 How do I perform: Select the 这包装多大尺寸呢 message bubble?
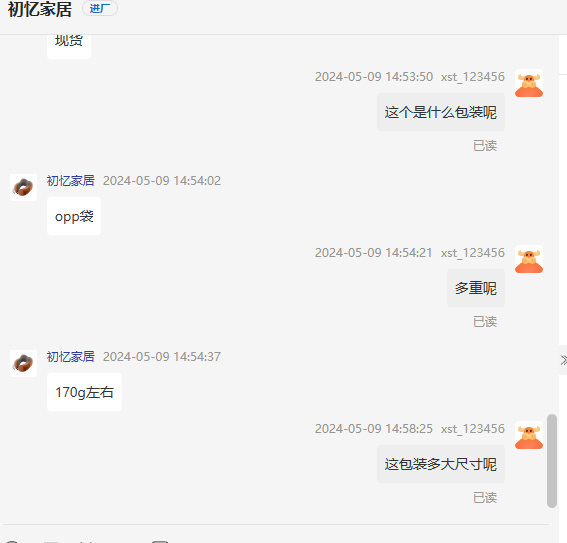point(440,464)
